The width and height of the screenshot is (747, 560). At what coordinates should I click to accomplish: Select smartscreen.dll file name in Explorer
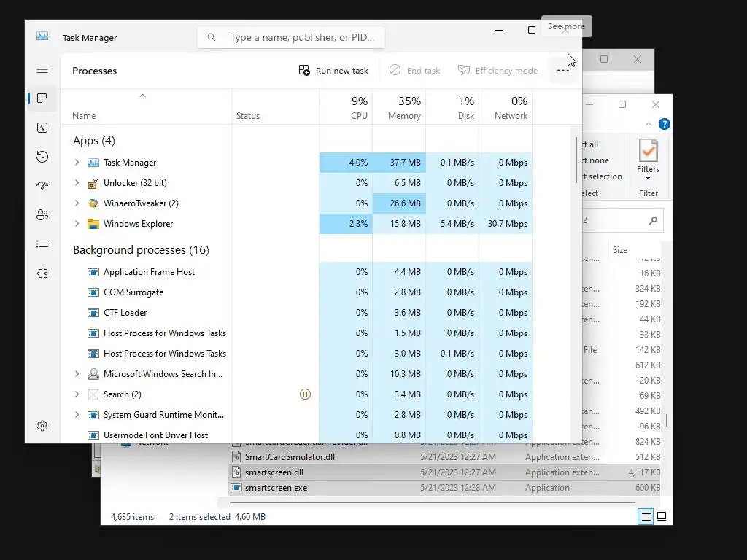[x=274, y=472]
